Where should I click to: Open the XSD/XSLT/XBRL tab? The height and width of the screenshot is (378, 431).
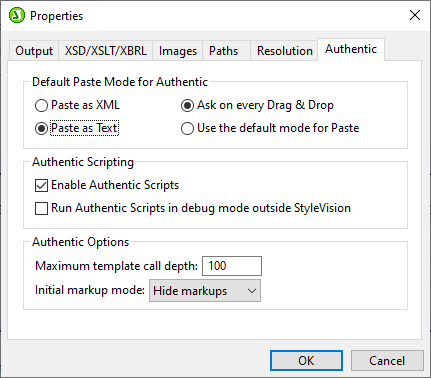[x=105, y=51]
